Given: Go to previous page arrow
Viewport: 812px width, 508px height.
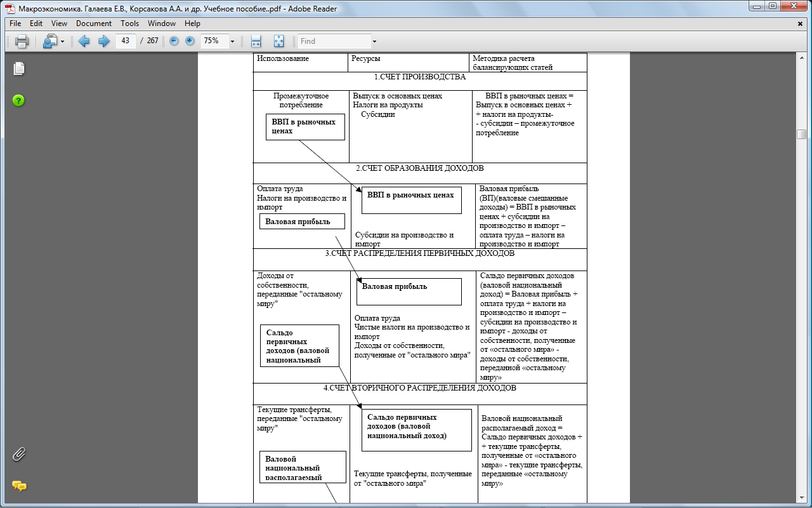Looking at the screenshot, I should (84, 41).
